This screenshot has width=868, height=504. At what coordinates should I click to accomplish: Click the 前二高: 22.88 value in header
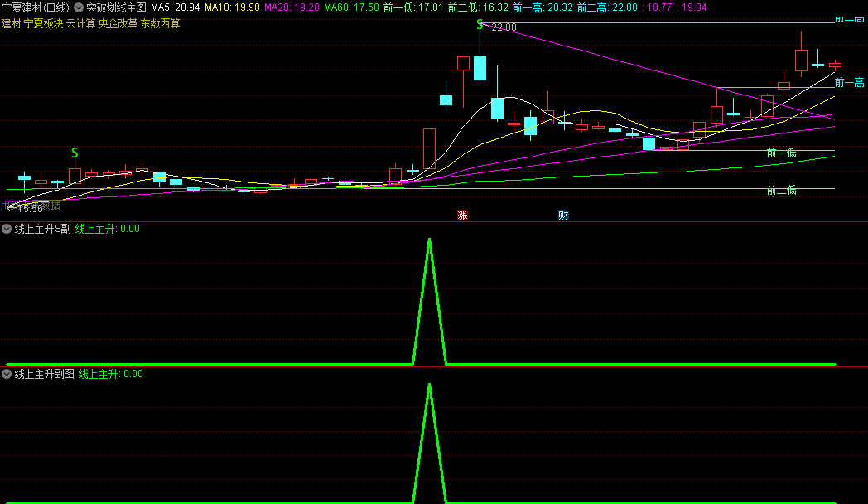pyautogui.click(x=607, y=7)
